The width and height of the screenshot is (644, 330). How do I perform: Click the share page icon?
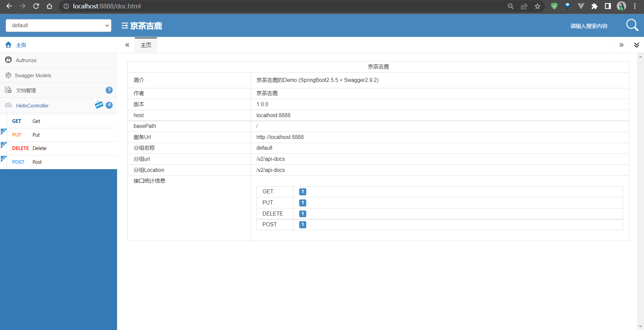point(524,6)
